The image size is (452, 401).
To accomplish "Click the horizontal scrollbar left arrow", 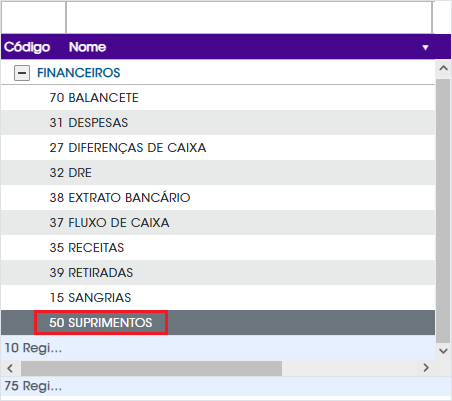I will click(x=10, y=368).
